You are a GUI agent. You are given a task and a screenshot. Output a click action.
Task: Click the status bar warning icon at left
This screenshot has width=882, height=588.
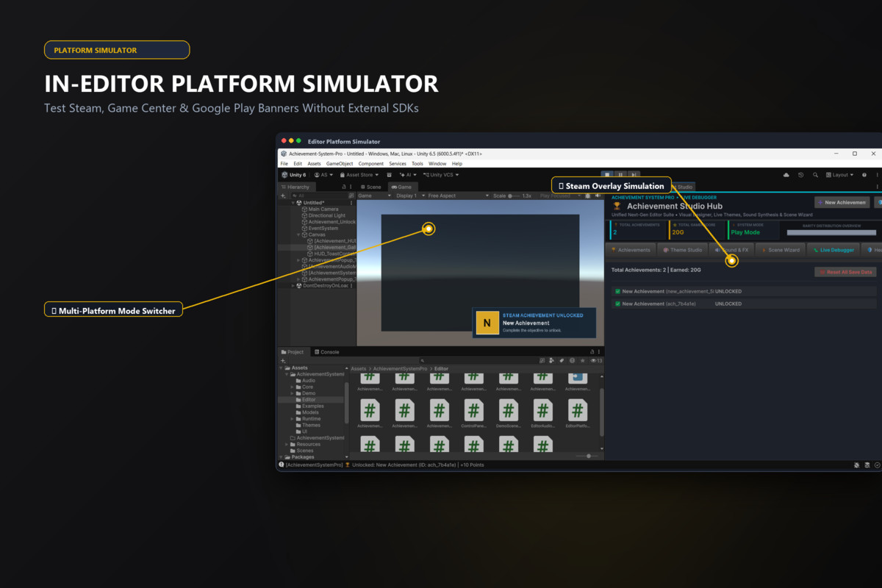coord(282,465)
